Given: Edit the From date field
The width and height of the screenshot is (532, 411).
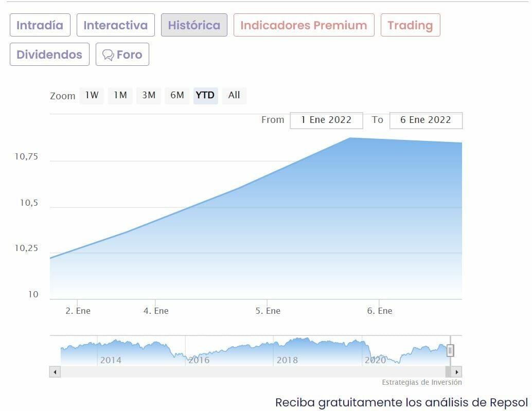Looking at the screenshot, I should pos(326,120).
